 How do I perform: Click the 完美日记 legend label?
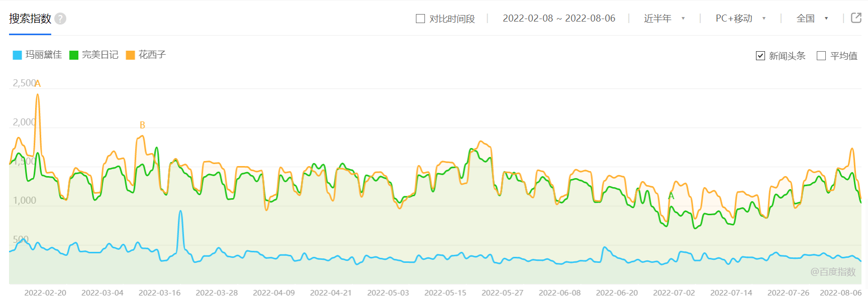100,55
